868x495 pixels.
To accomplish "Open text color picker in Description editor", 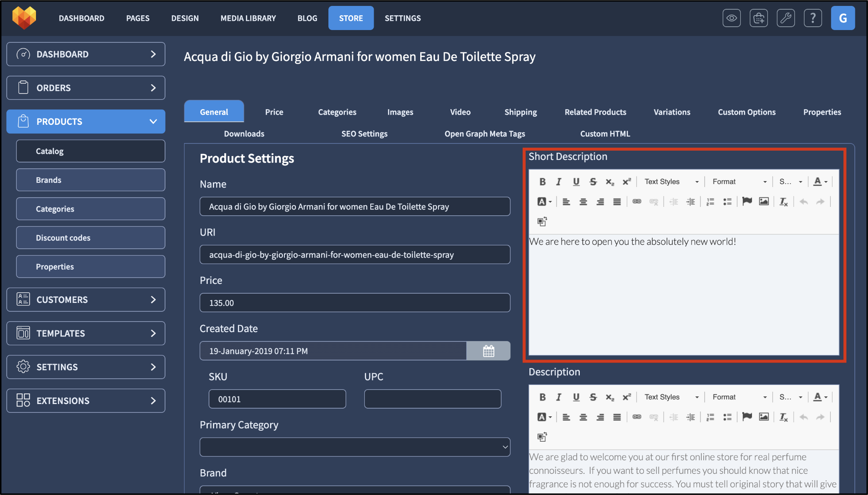I will click(820, 397).
